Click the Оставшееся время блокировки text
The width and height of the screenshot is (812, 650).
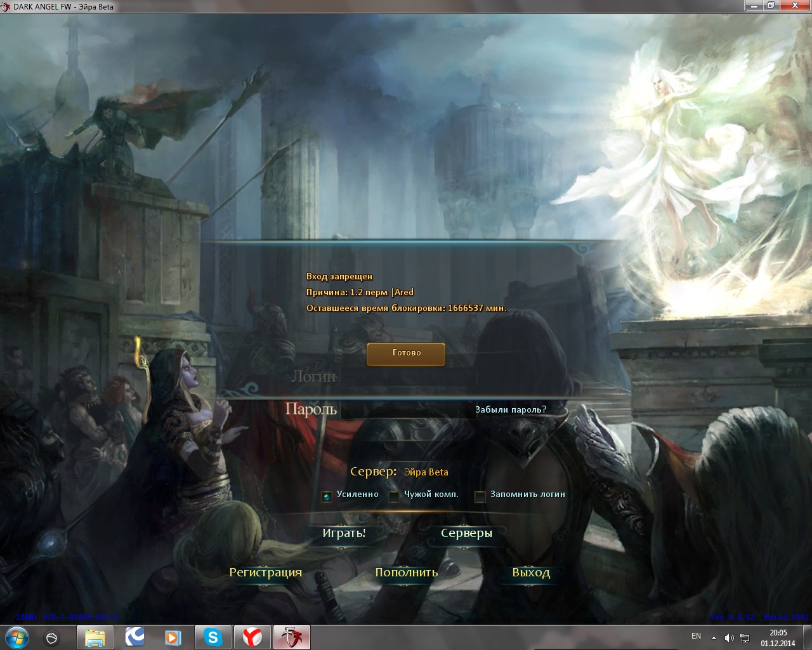(x=407, y=308)
